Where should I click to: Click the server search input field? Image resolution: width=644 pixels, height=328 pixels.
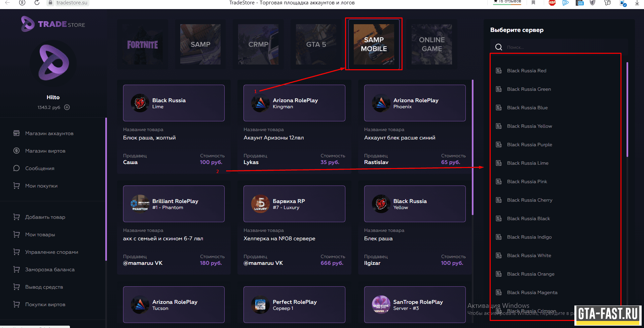click(559, 47)
